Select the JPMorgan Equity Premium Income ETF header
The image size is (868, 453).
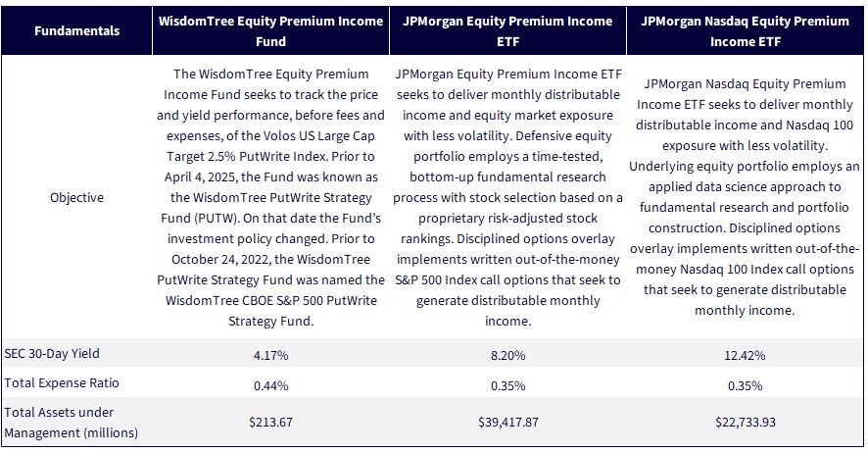(507, 31)
